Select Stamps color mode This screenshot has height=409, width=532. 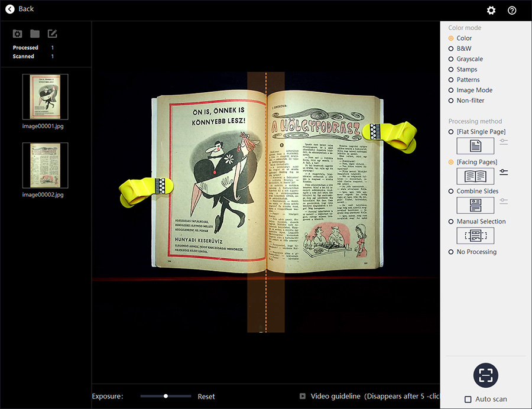click(463, 70)
